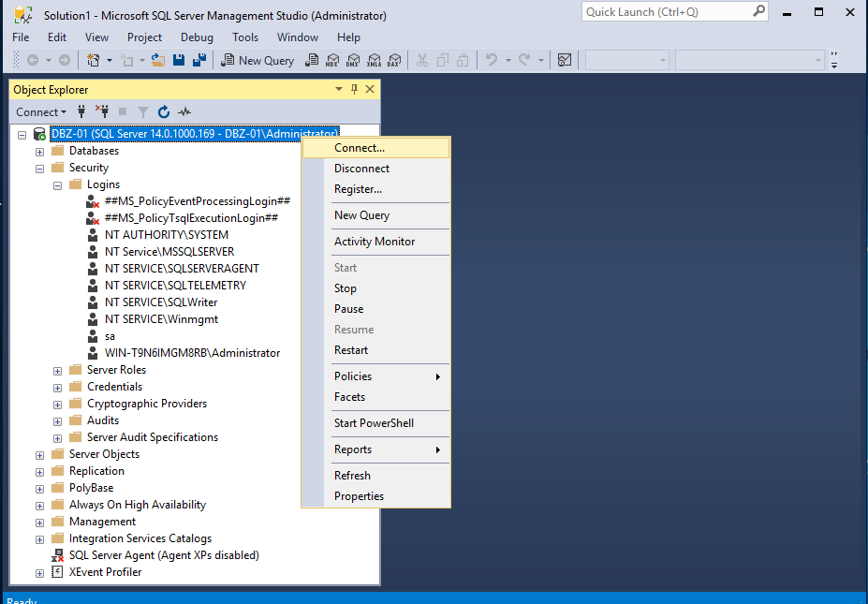Screen dimensions: 868x604
Task: Expand the Credentials node
Action: (57, 388)
